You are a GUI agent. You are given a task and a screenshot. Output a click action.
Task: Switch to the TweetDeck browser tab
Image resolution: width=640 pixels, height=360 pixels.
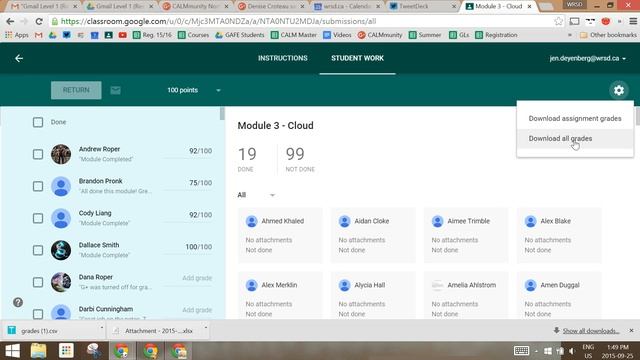[422, 7]
